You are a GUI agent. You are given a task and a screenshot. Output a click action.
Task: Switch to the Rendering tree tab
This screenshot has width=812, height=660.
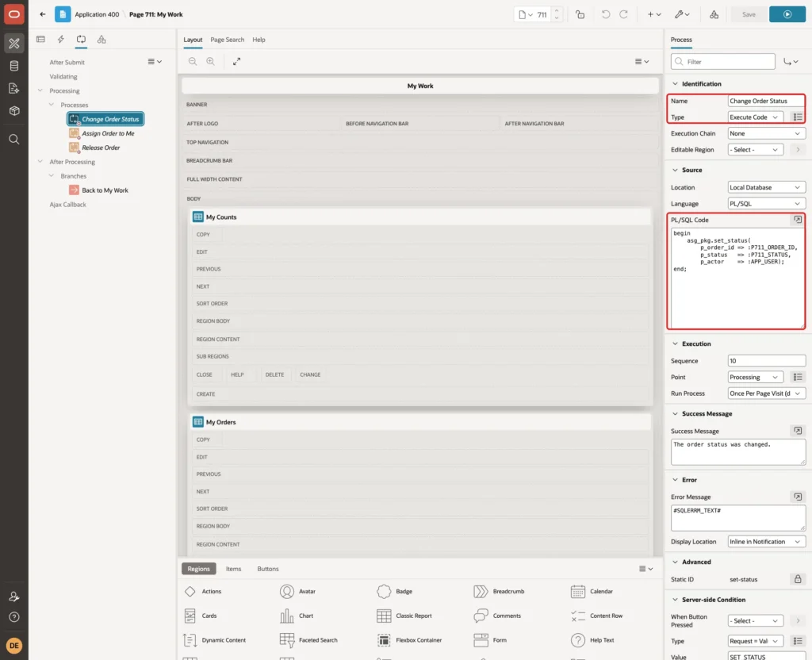coord(41,40)
